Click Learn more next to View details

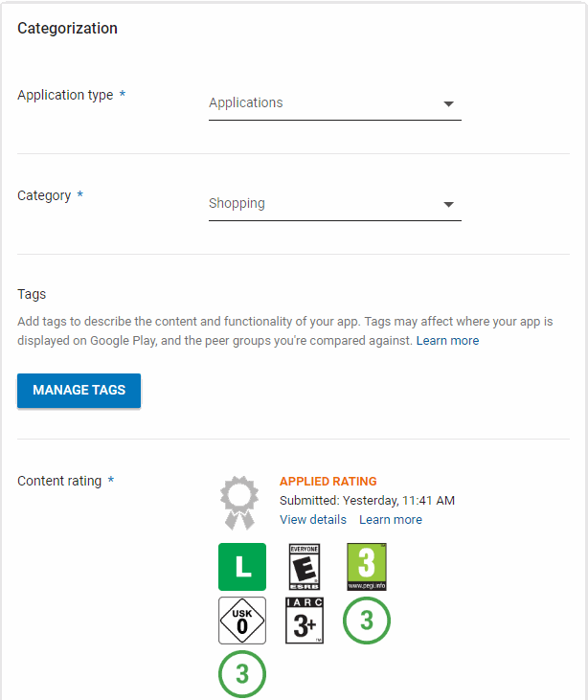coord(391,519)
